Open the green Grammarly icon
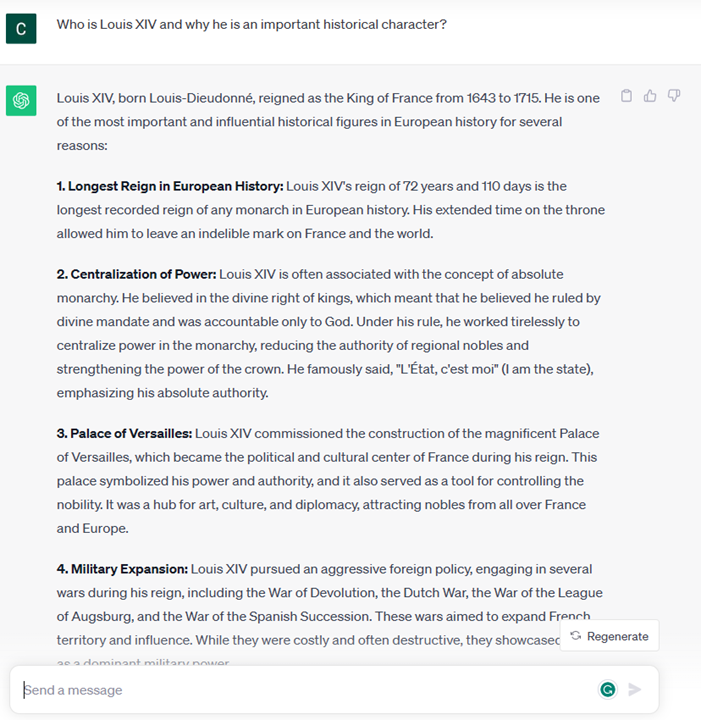Screen dimensions: 701x720 tap(607, 689)
